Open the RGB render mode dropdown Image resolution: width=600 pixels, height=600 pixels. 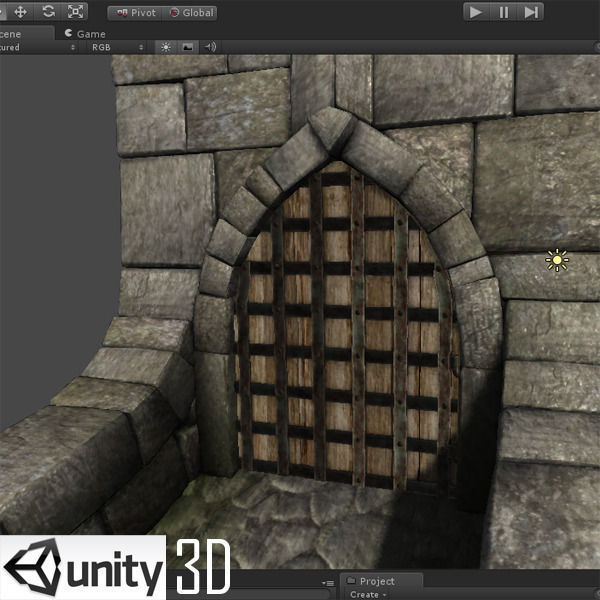tap(117, 47)
